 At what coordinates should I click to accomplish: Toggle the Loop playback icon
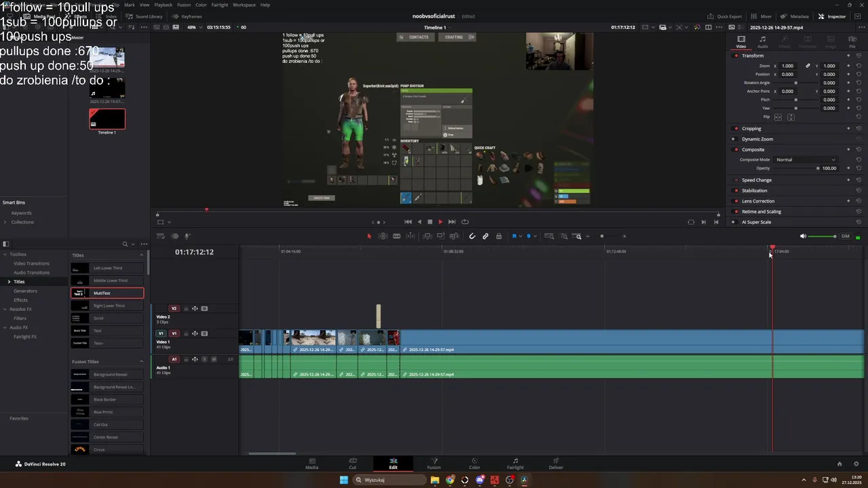[465, 222]
